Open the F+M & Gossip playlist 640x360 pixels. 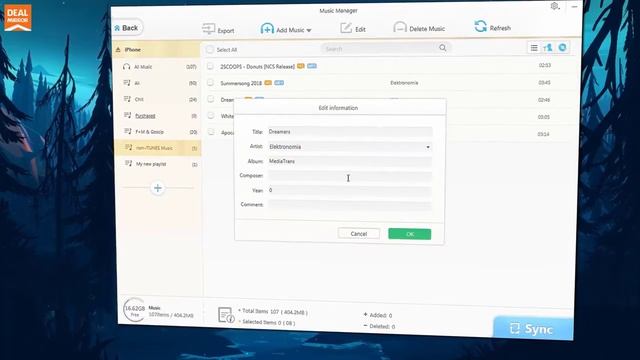(x=159, y=132)
